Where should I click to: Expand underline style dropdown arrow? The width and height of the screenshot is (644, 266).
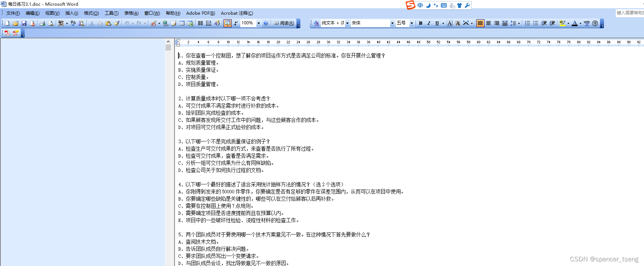pyautogui.click(x=443, y=23)
